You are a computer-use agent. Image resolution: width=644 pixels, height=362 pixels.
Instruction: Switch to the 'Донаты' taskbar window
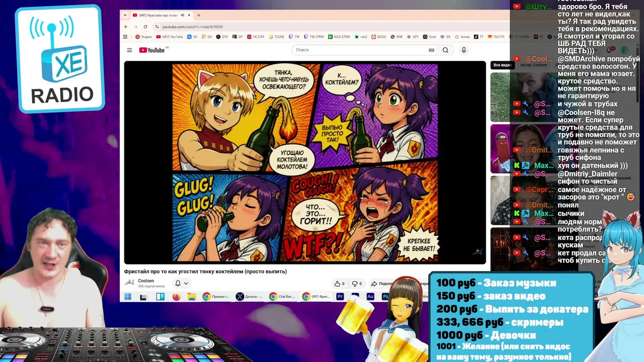(249, 297)
